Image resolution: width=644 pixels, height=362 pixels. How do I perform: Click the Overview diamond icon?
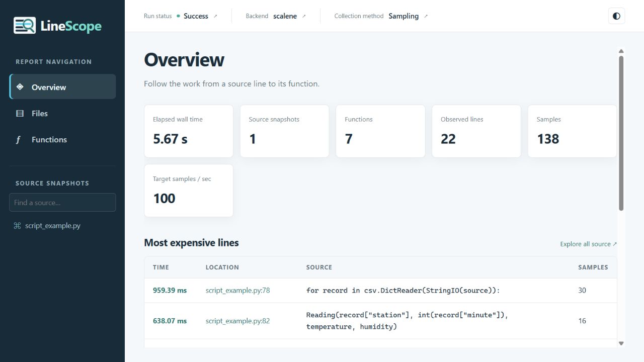pos(20,87)
